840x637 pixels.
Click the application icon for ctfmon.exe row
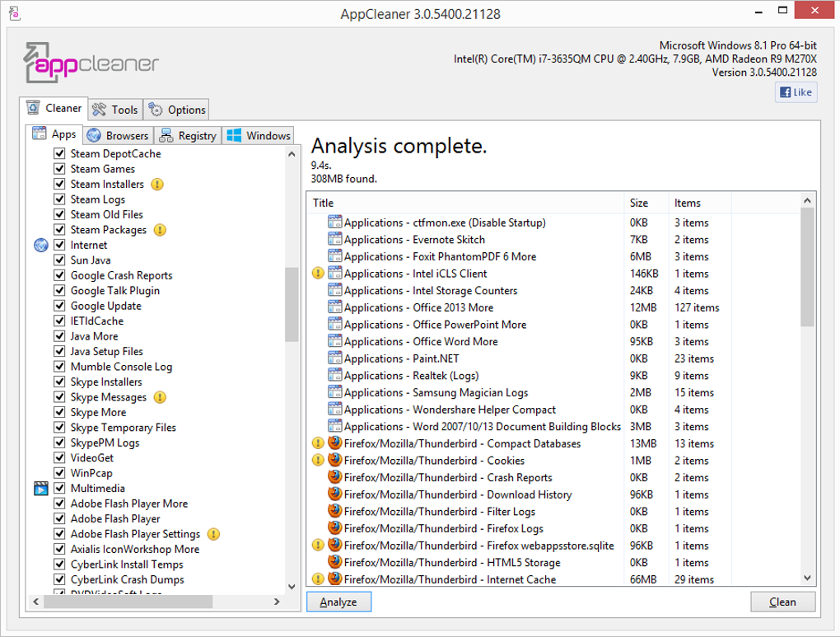pyautogui.click(x=335, y=222)
